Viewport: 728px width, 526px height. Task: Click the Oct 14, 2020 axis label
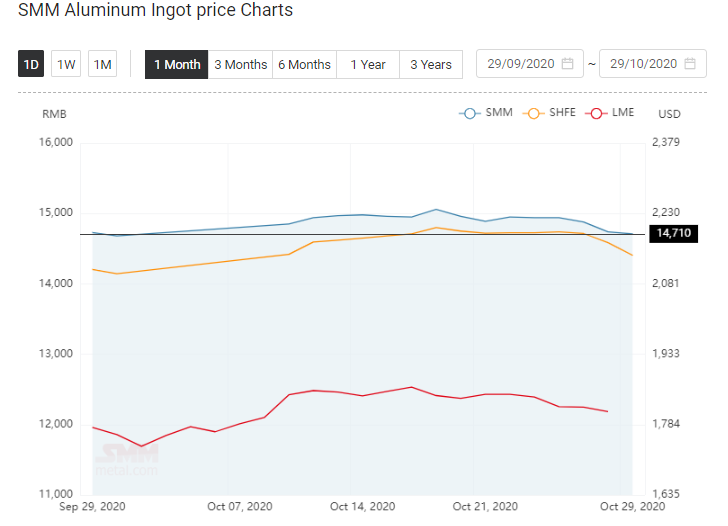(363, 506)
